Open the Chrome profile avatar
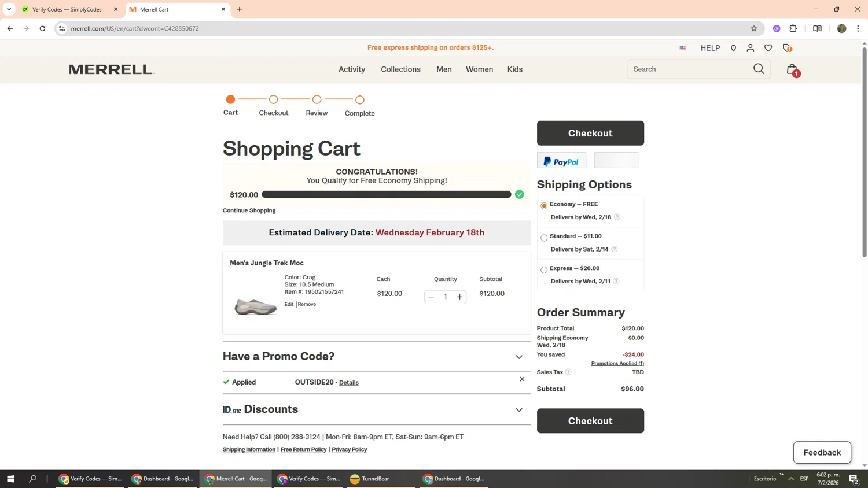Image resolution: width=868 pixels, height=488 pixels. tap(841, 28)
